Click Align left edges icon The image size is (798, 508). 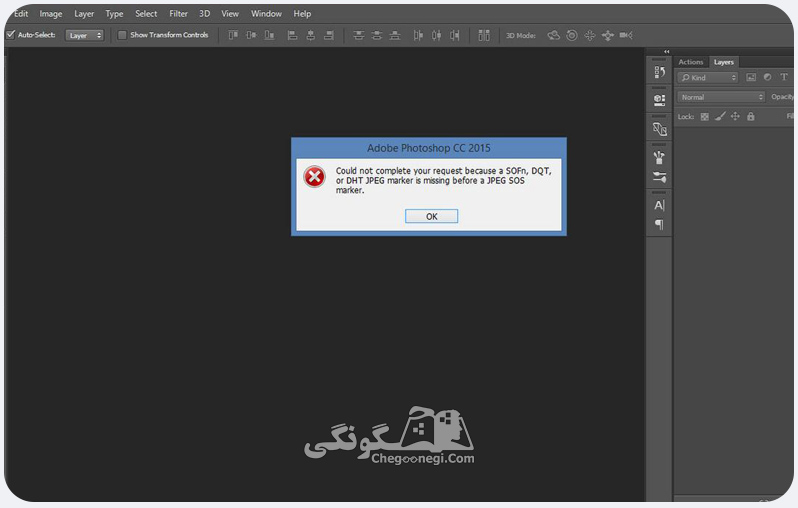[x=292, y=35]
